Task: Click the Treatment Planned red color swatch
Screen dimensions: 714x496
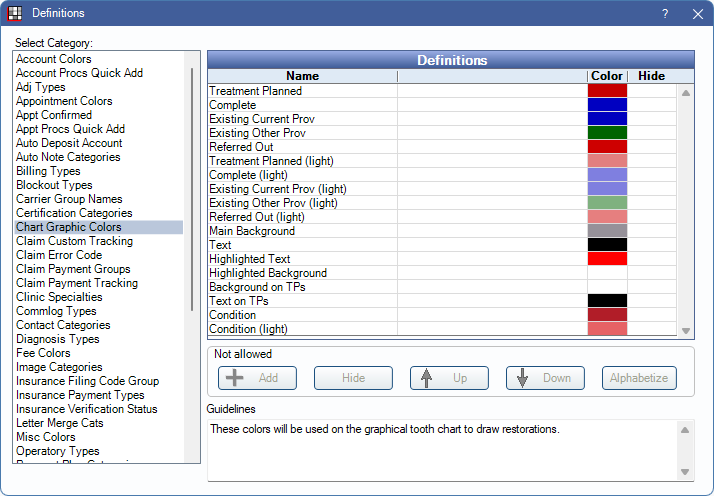Action: pos(607,91)
